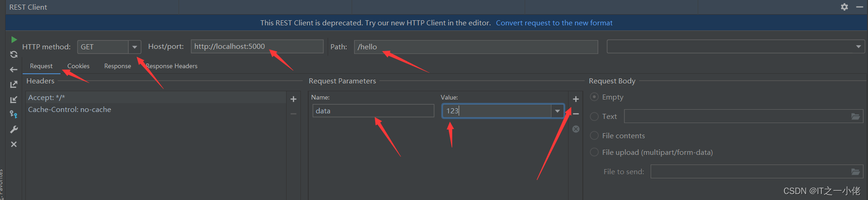Select the Empty request body option
This screenshot has width=868, height=200.
(594, 97)
